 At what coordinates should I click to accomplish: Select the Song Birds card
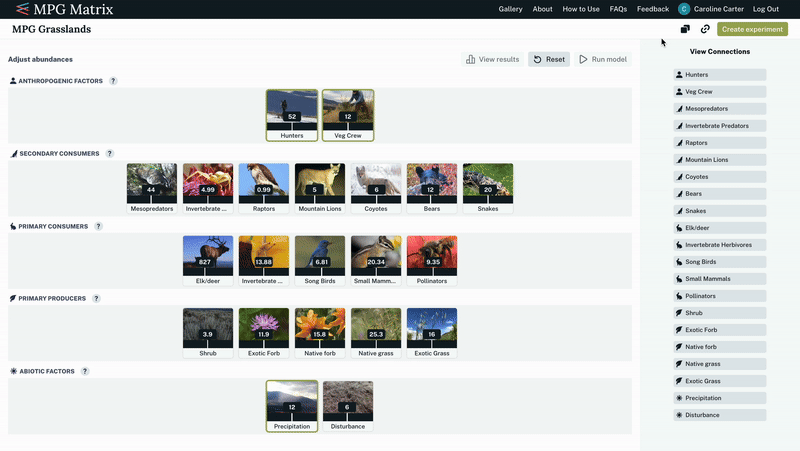point(320,260)
